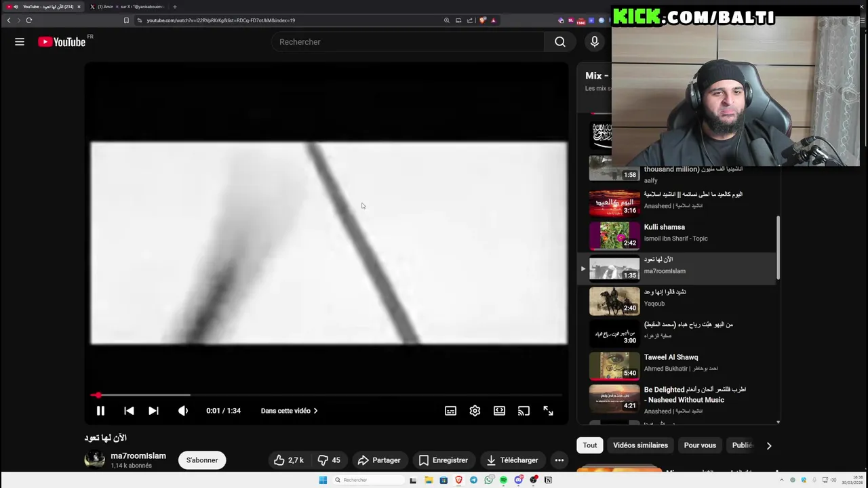Switch to theater mode view
The height and width of the screenshot is (488, 868).
[499, 411]
